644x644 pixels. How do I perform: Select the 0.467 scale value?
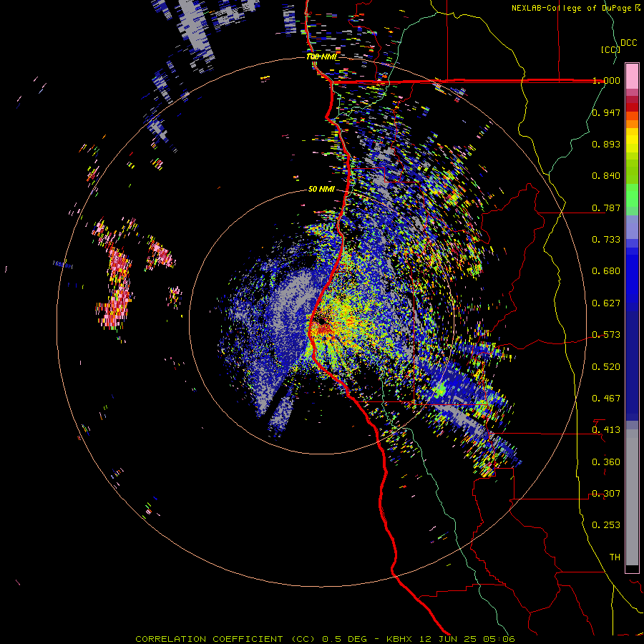pos(606,399)
